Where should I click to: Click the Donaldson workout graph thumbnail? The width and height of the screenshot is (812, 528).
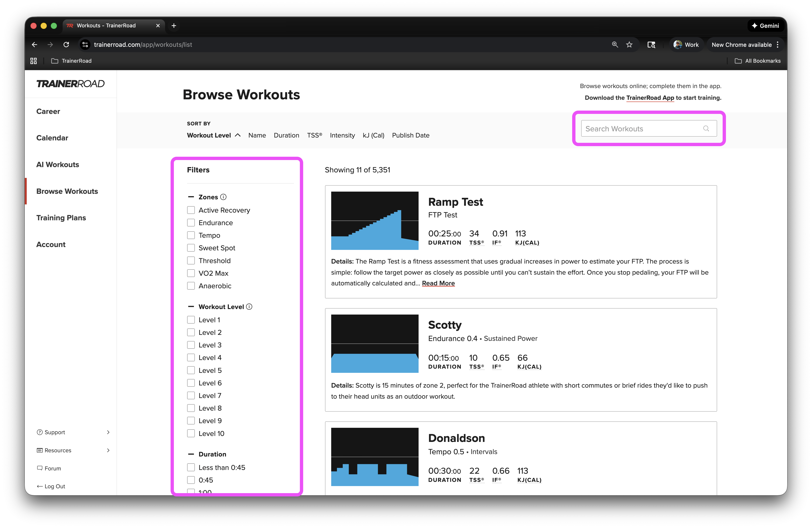(x=375, y=457)
